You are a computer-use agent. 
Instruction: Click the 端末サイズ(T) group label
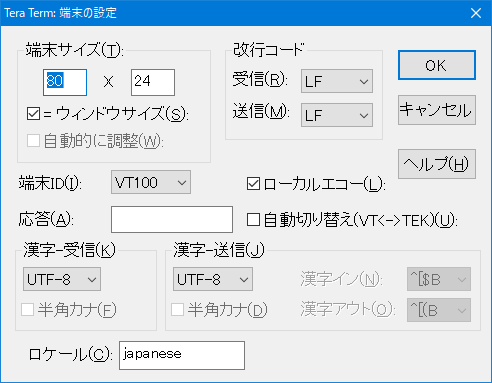(x=75, y=50)
